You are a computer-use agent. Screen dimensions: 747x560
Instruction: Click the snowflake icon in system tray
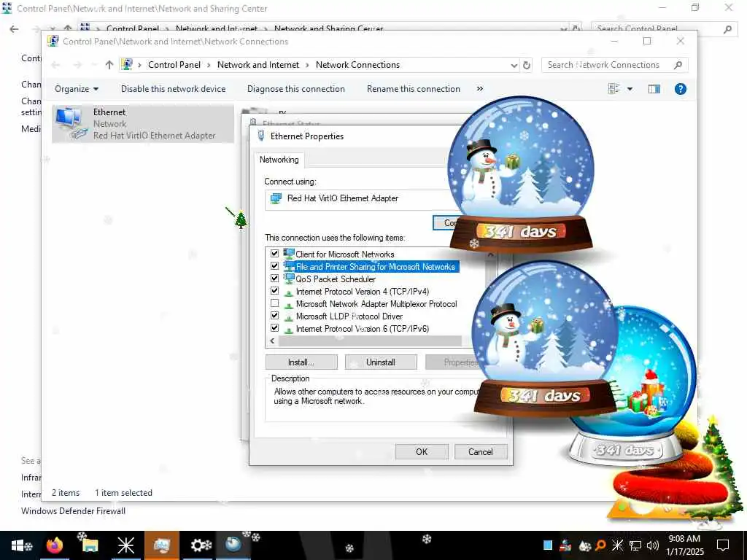point(617,545)
